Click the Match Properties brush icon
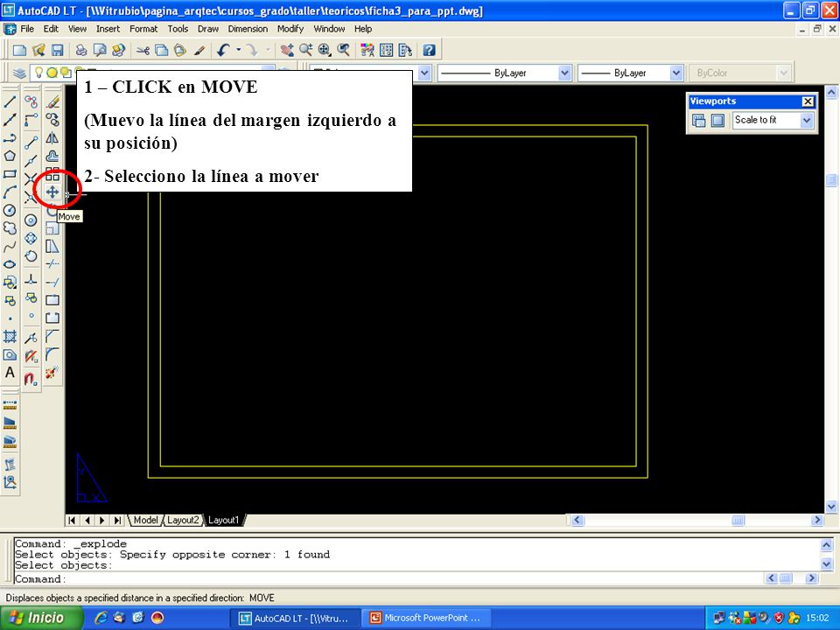Viewport: 840px width, 630px height. [199, 51]
